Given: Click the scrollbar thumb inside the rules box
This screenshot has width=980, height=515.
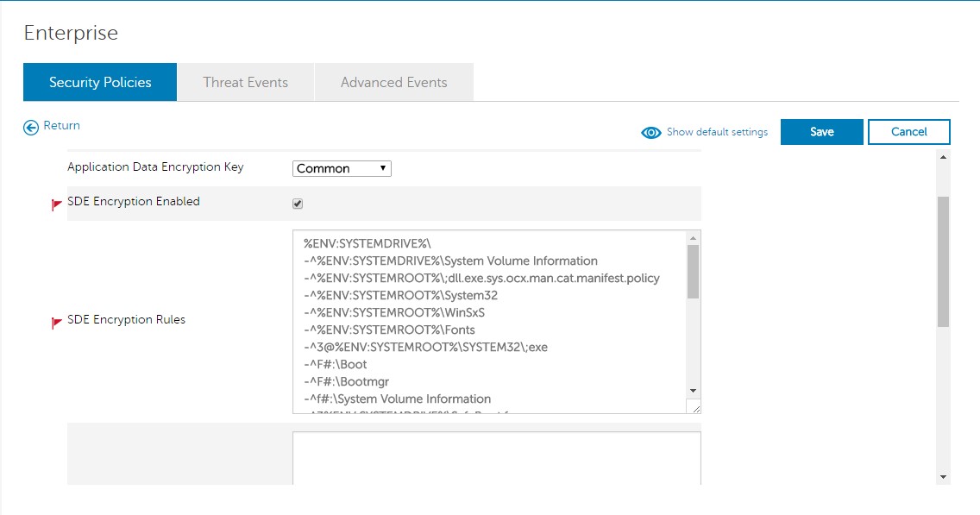Looking at the screenshot, I should tap(693, 272).
